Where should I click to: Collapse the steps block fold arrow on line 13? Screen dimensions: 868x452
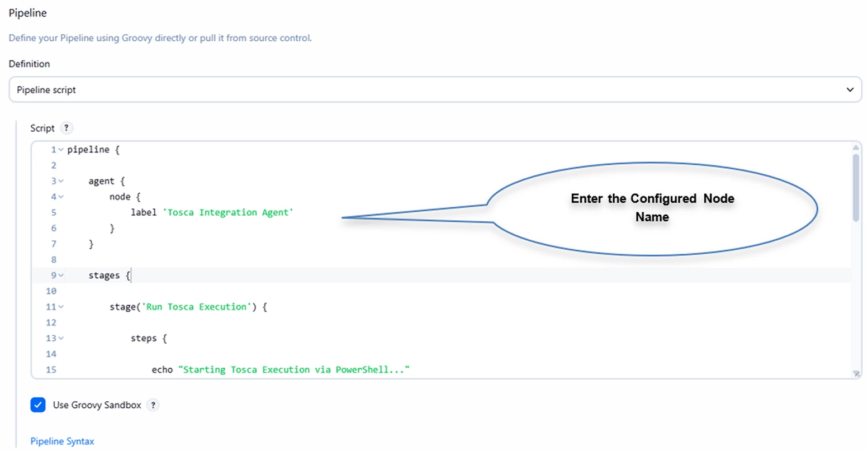point(61,338)
